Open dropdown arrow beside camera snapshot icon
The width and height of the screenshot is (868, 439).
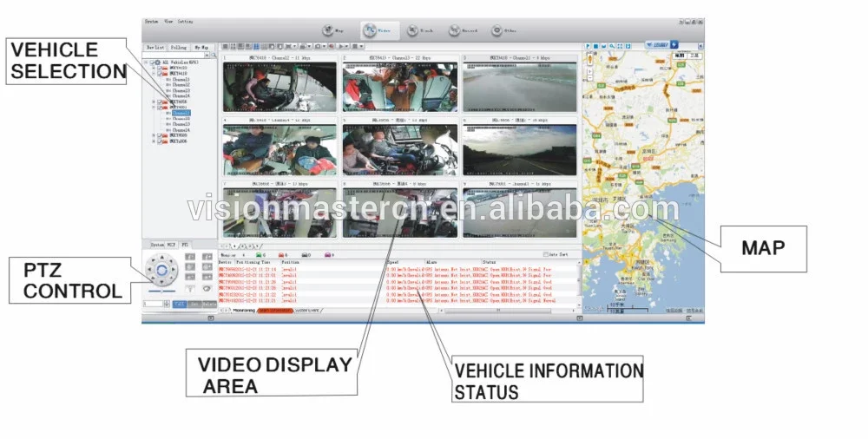325,47
